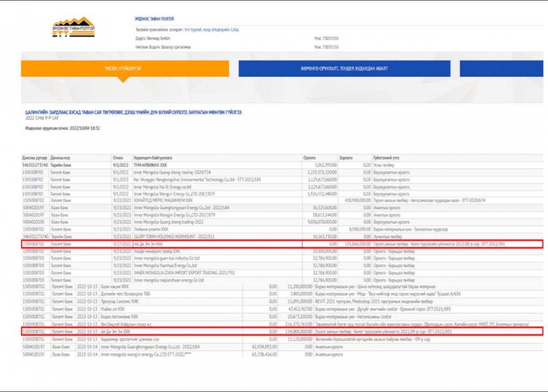Open the orange ТӨСӨВ / ГҮЙЦЭТГЭЛ tab
This screenshot has height=392, width=548.
(125, 69)
